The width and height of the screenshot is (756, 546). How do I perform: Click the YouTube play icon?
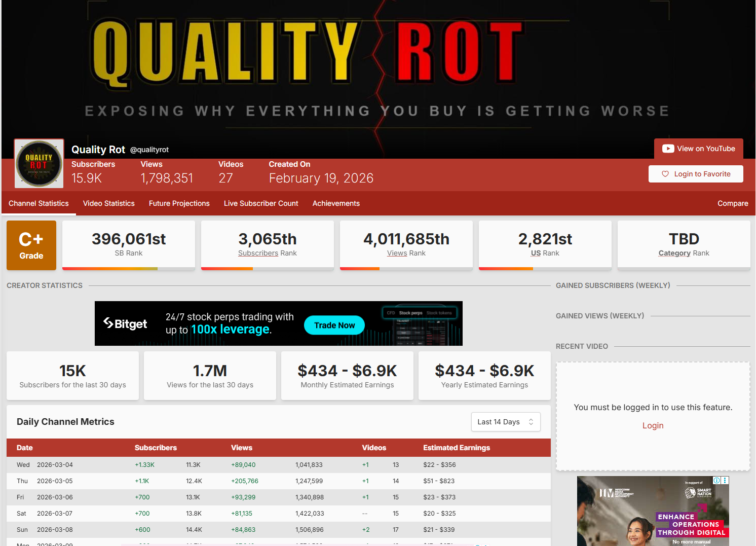[668, 149]
